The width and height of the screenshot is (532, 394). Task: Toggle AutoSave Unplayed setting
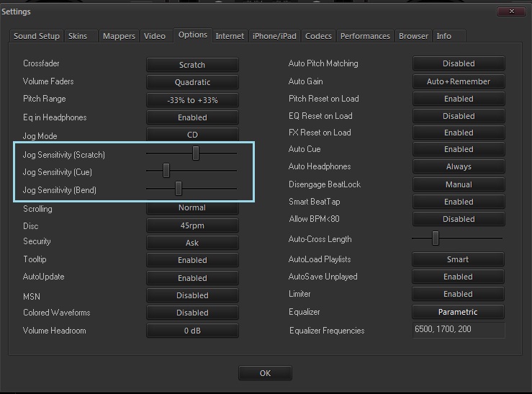coord(458,277)
